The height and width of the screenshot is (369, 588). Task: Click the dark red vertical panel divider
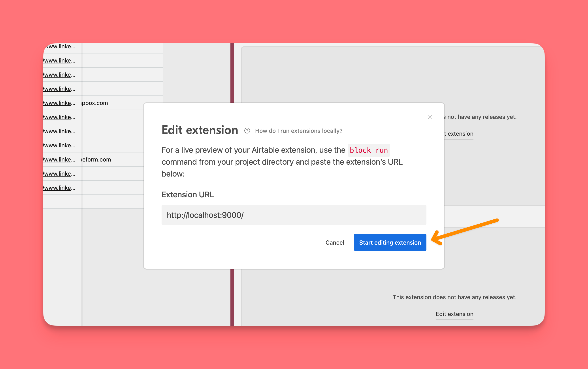(x=232, y=73)
